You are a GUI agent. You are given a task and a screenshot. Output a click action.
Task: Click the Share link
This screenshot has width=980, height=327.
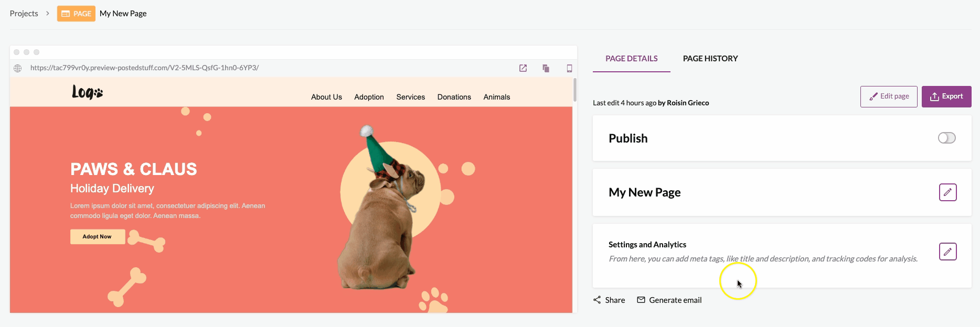[609, 300]
